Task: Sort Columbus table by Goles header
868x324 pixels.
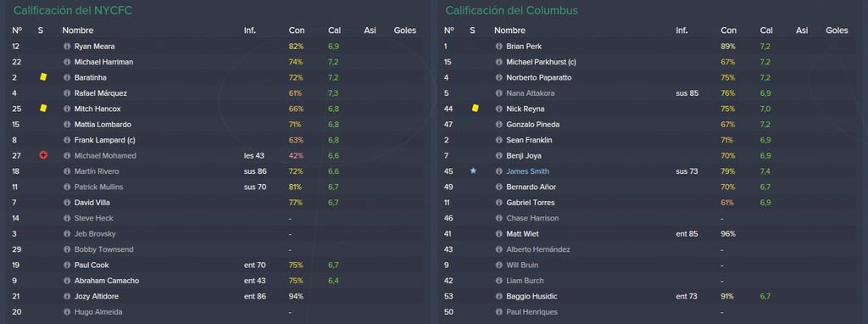Action: (837, 31)
